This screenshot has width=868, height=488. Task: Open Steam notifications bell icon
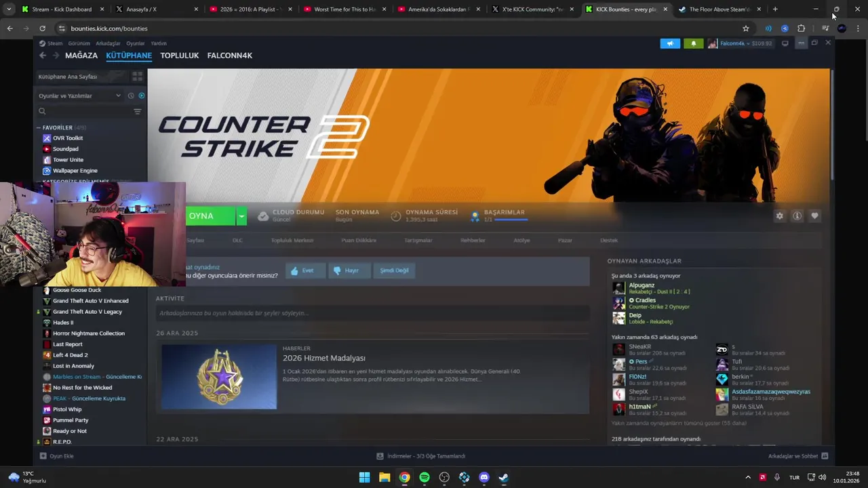(693, 43)
